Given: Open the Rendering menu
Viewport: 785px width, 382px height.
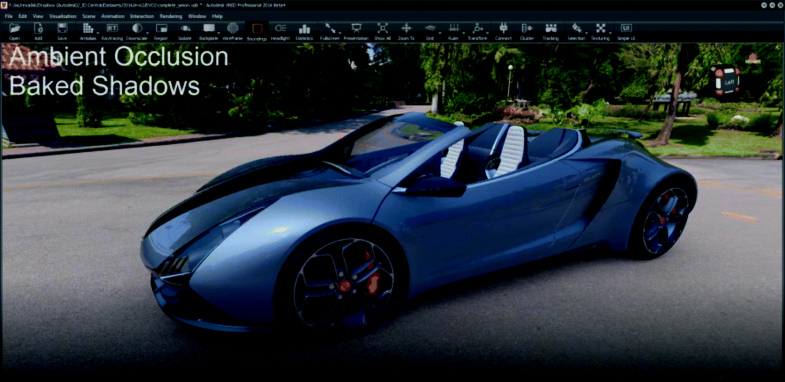Looking at the screenshot, I should click(x=171, y=16).
